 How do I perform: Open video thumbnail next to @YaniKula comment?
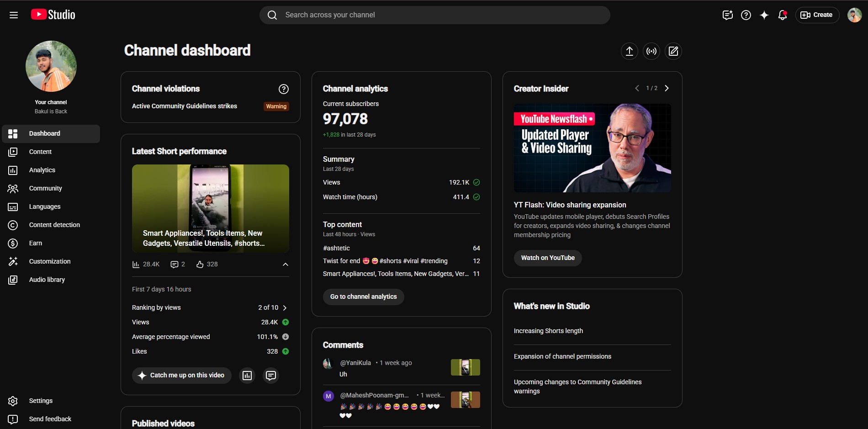pos(466,367)
